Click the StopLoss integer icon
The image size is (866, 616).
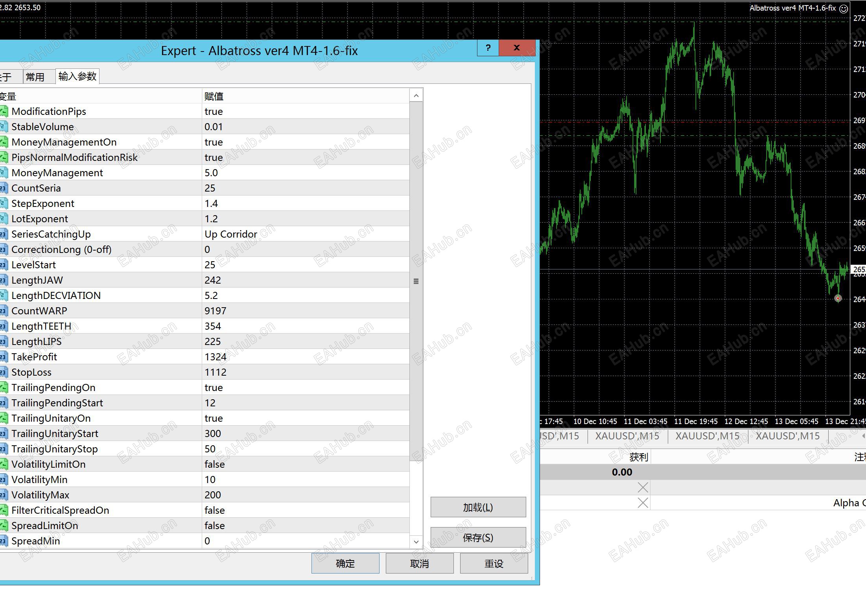(4, 372)
